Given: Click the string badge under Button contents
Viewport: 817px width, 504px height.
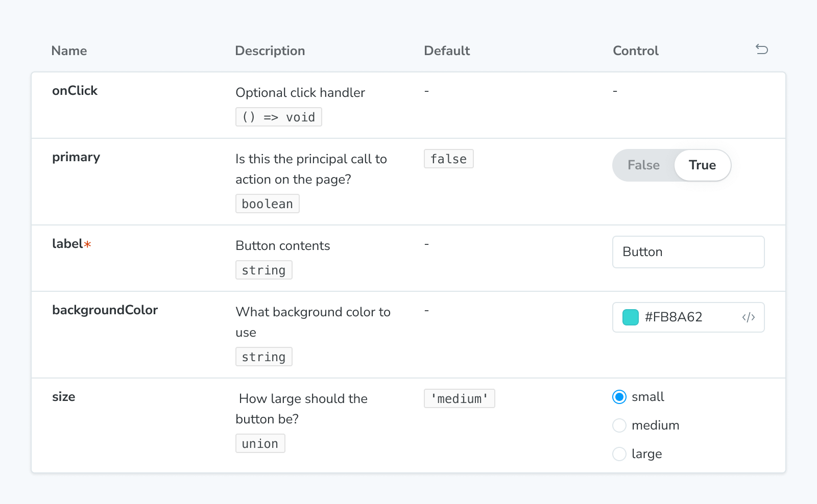Looking at the screenshot, I should (x=263, y=270).
